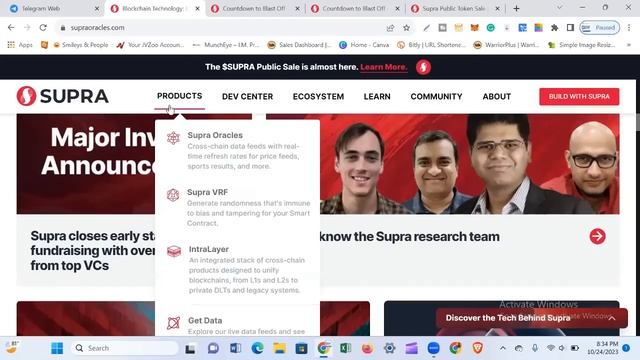The image size is (640, 360).
Task: Open the ECOSYSTEM menu
Action: click(x=318, y=97)
